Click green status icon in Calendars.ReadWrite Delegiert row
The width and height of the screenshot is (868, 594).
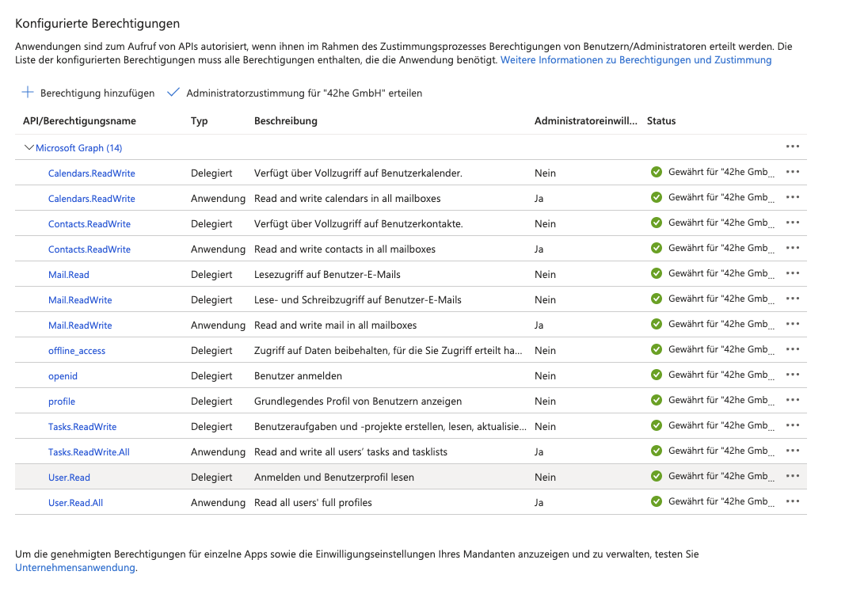point(657,172)
